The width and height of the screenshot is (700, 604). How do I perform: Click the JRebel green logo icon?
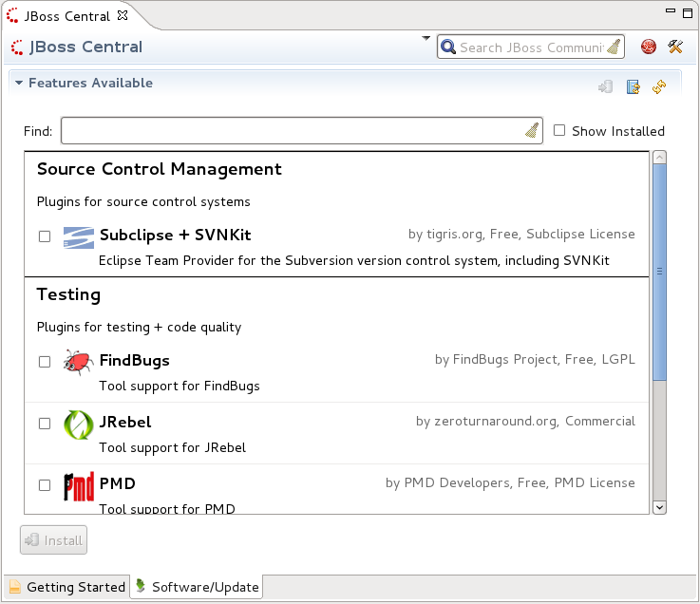[x=79, y=425]
